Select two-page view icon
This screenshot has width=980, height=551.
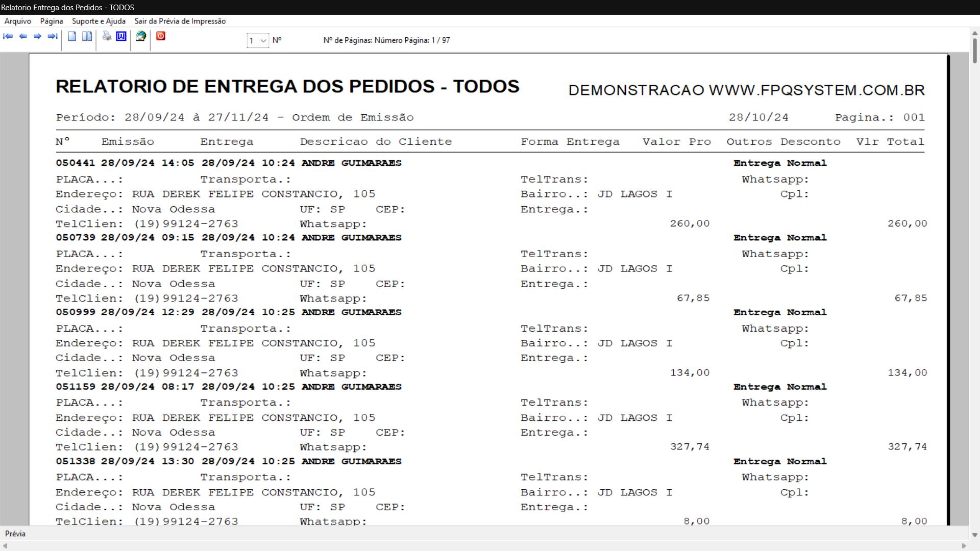87,36
